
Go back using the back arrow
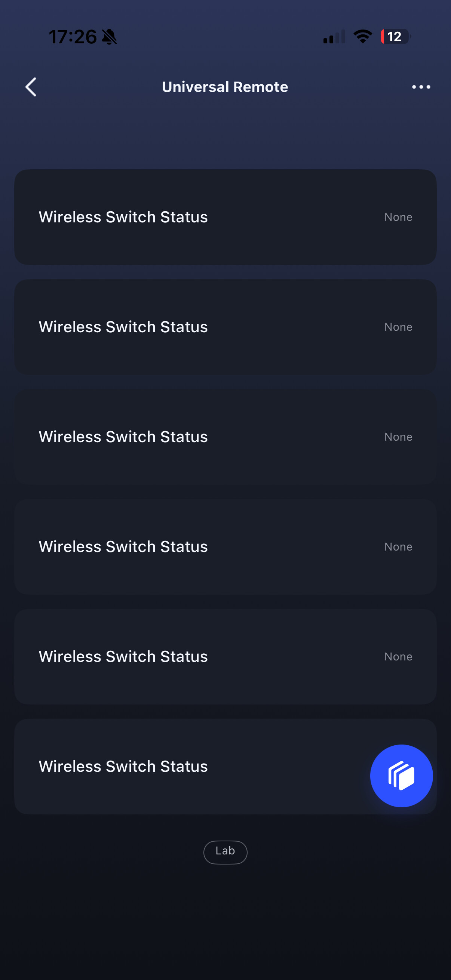[31, 87]
